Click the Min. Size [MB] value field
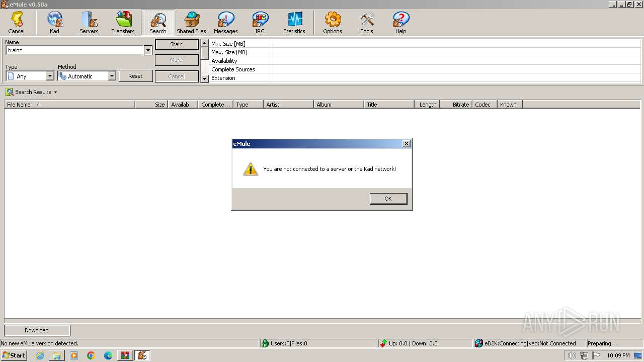This screenshot has height=362, width=644. point(455,44)
